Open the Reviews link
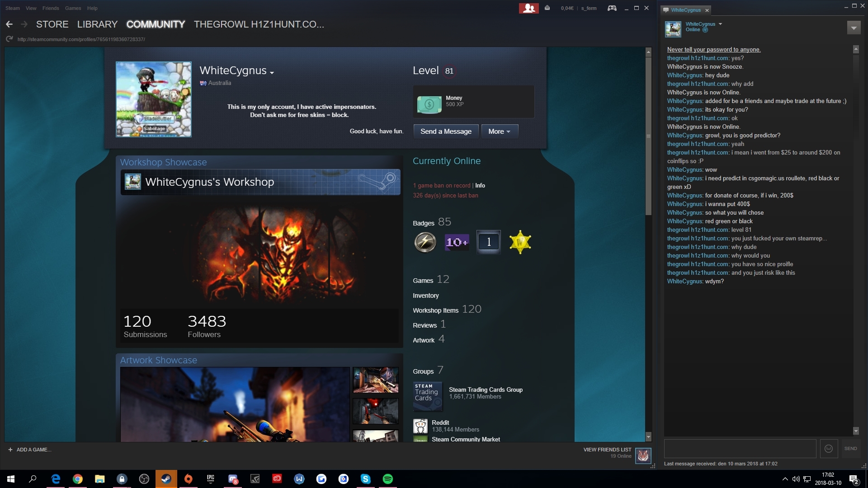Image resolution: width=868 pixels, height=488 pixels. (425, 325)
